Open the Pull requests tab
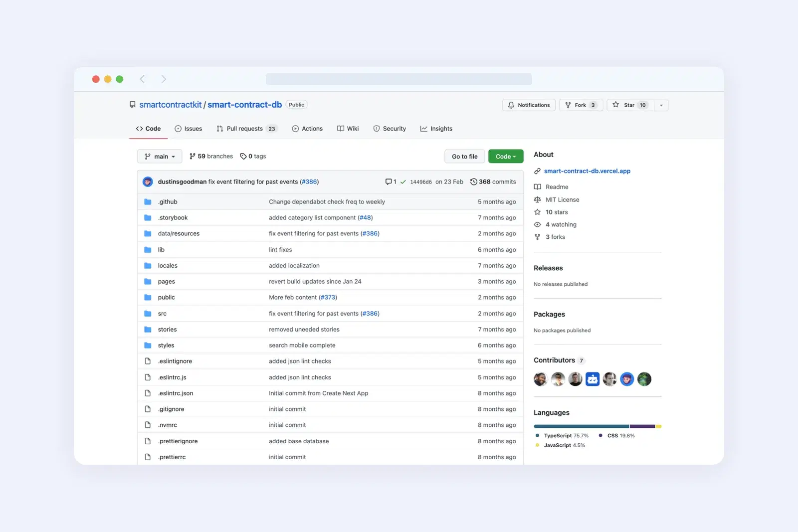The image size is (798, 532). coord(247,129)
